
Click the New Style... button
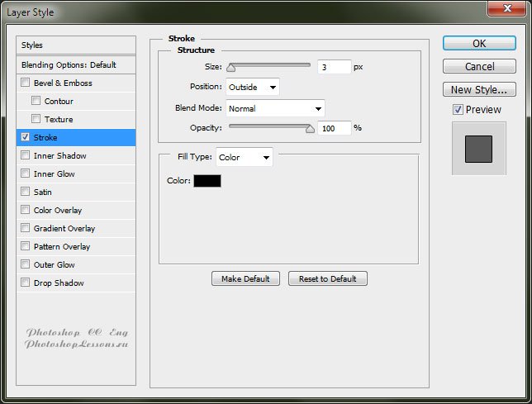479,89
